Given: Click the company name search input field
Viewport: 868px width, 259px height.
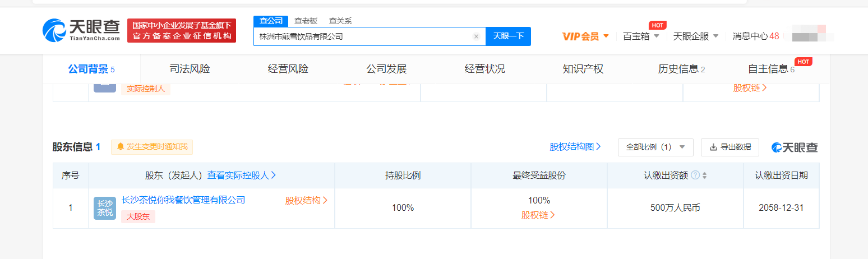Looking at the screenshot, I should (362, 36).
